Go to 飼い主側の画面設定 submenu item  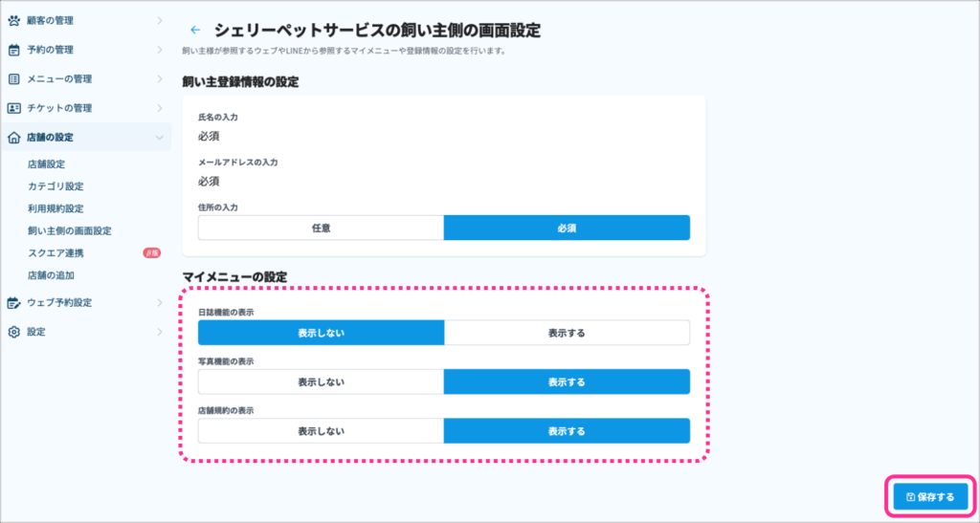[x=69, y=231]
